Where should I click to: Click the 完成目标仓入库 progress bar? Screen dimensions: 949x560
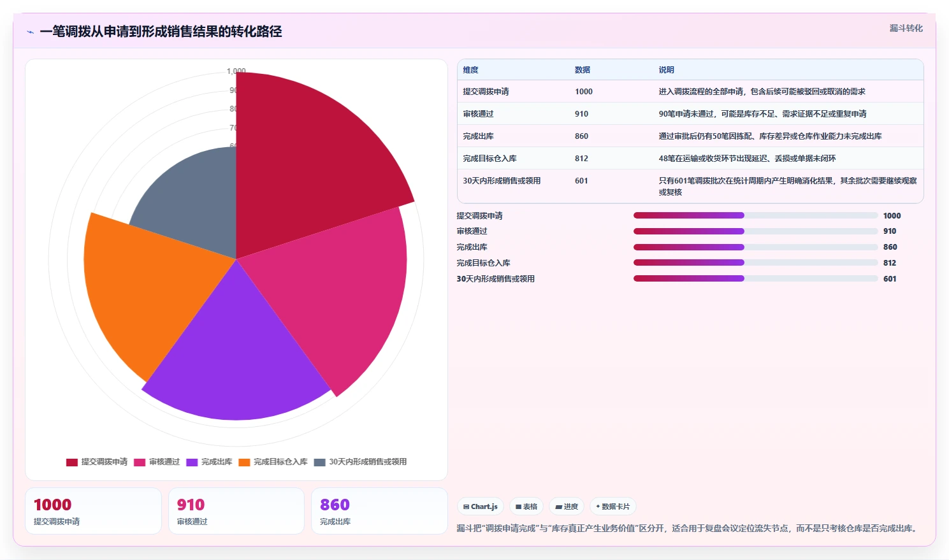click(755, 262)
